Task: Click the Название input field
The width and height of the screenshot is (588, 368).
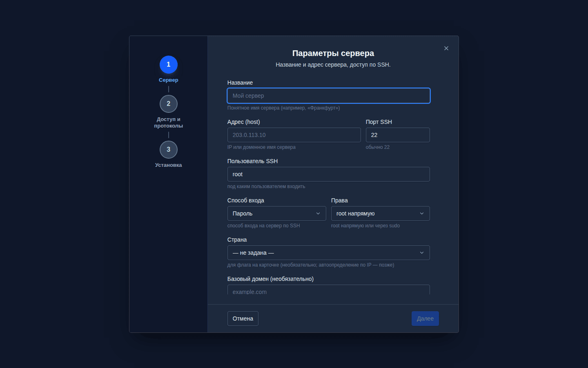Action: tap(329, 96)
